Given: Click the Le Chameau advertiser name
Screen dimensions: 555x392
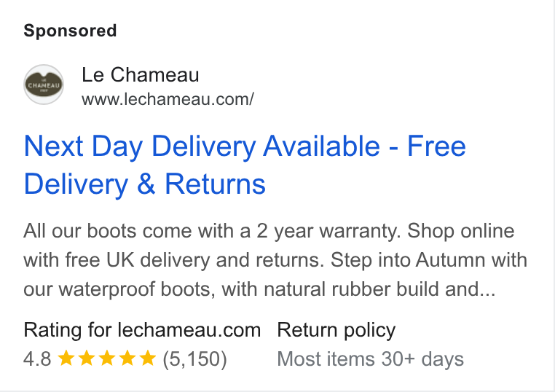Looking at the screenshot, I should tap(140, 75).
